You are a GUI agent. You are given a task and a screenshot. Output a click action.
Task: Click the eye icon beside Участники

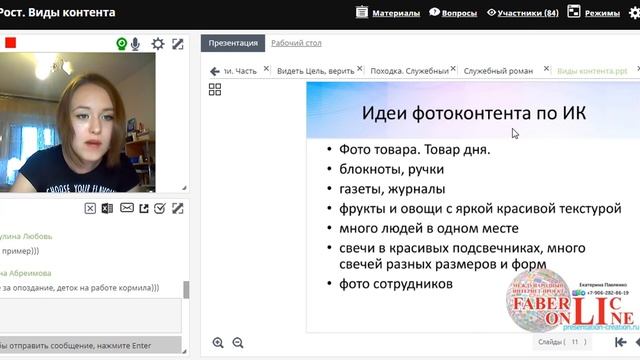[x=491, y=13]
